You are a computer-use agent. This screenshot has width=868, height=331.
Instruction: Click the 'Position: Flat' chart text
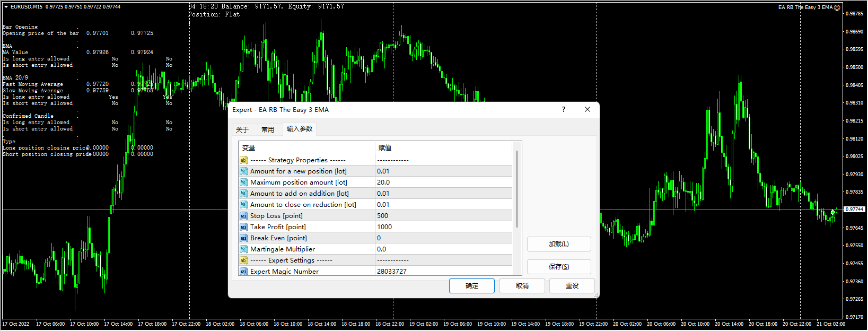[x=214, y=14]
